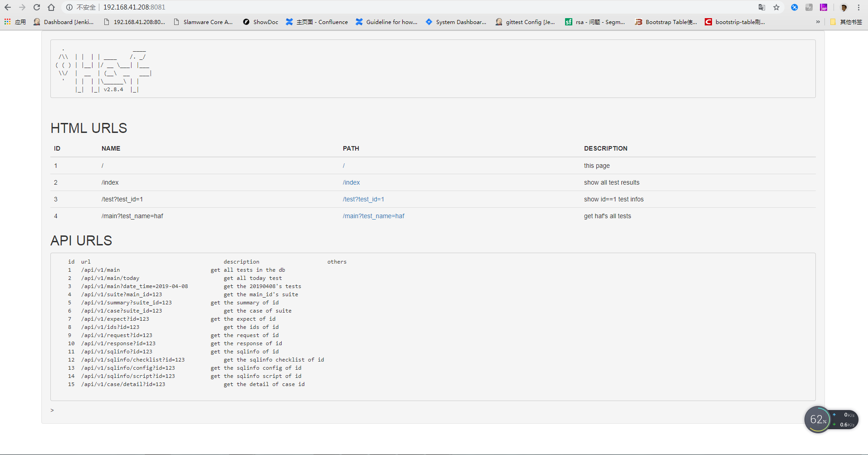Click the /api/v1/sqlinfo/checklist?id=123 entry
This screenshot has width=868, height=455.
pos(133,360)
